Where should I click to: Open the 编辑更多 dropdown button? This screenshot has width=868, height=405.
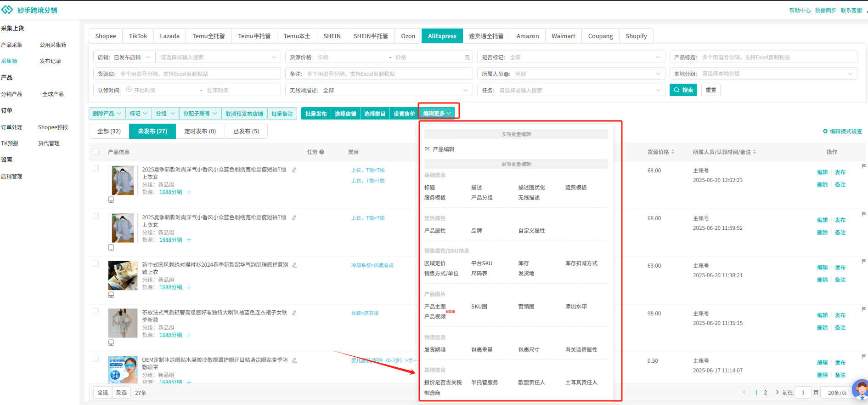tap(437, 114)
